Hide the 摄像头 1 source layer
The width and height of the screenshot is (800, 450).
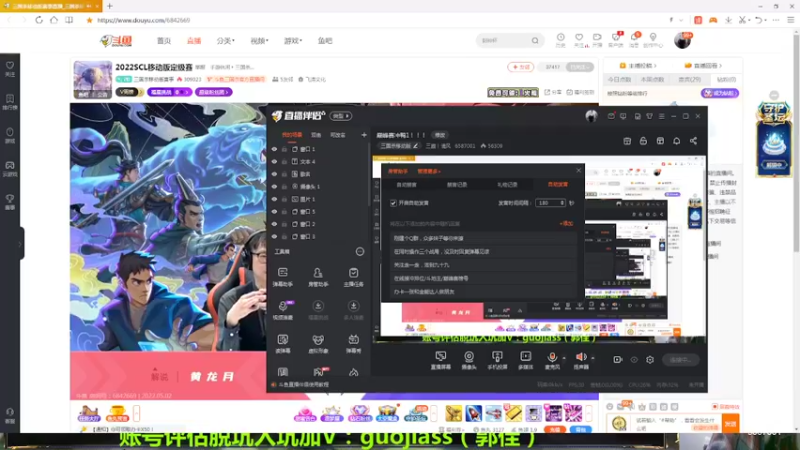click(274, 187)
